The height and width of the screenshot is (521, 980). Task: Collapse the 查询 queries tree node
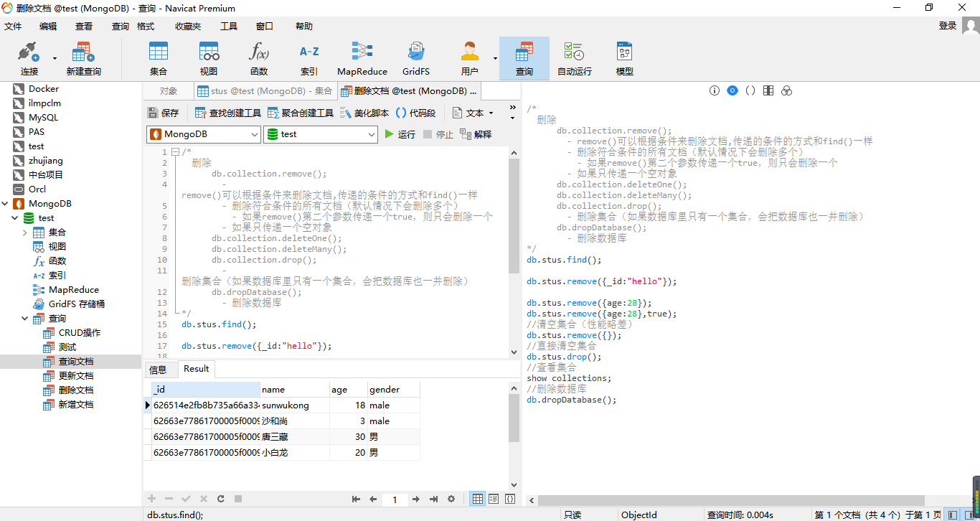click(x=25, y=319)
